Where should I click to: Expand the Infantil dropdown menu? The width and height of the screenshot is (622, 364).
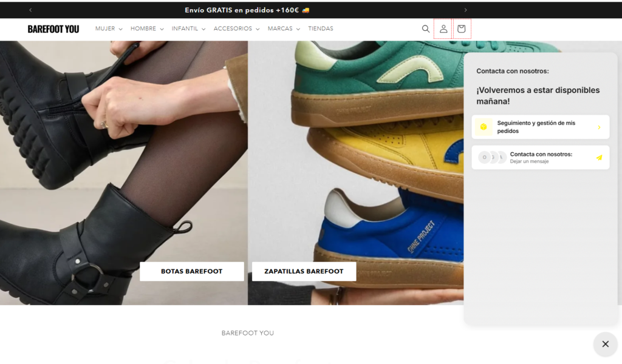188,29
